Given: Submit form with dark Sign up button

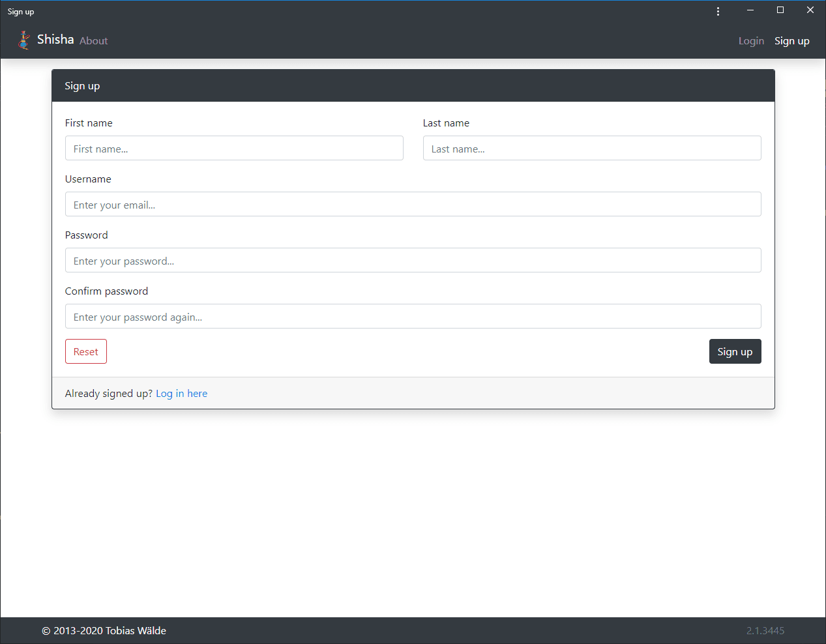Looking at the screenshot, I should (735, 351).
